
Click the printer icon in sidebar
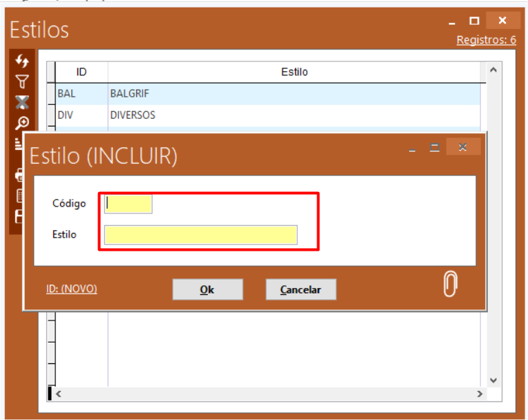point(19,175)
